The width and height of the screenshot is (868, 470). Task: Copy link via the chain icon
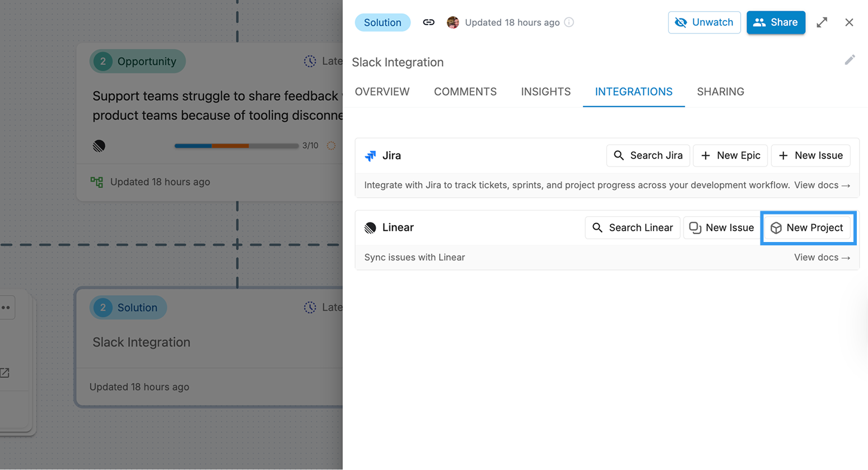tap(428, 22)
